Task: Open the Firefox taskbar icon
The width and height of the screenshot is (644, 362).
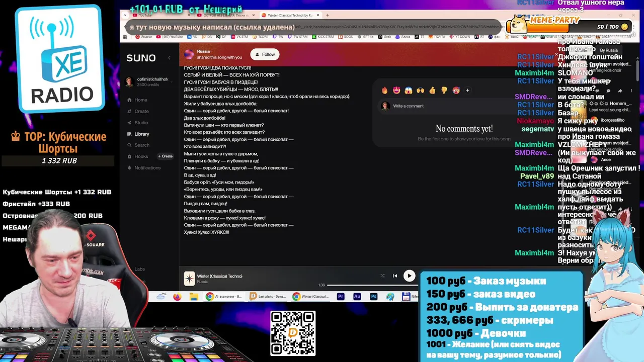Action: [x=177, y=297]
